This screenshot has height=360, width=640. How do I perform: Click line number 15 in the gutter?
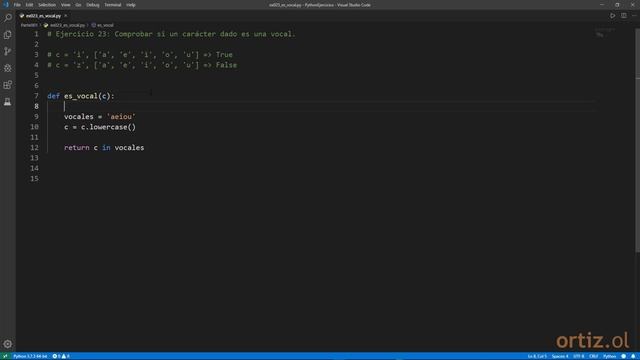point(35,179)
